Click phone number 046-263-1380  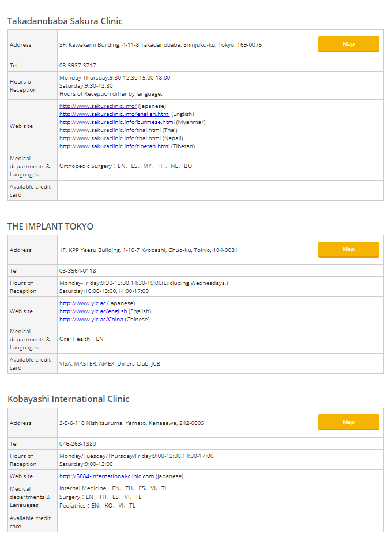[x=78, y=444]
